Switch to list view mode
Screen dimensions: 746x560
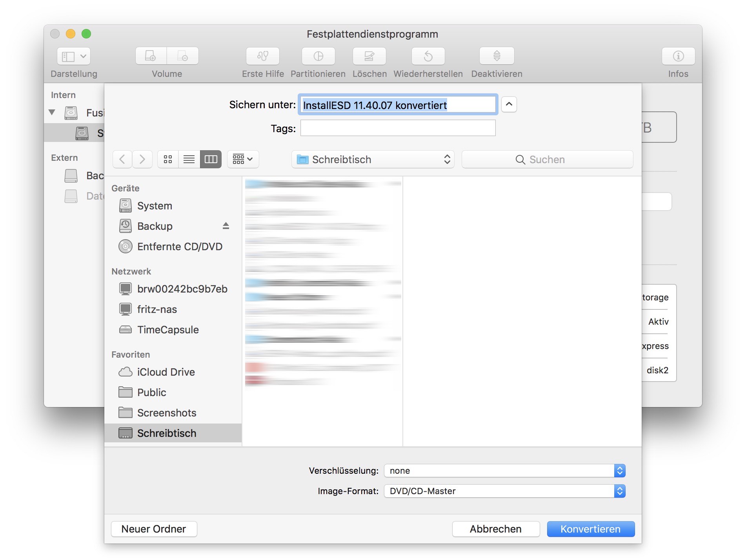189,159
